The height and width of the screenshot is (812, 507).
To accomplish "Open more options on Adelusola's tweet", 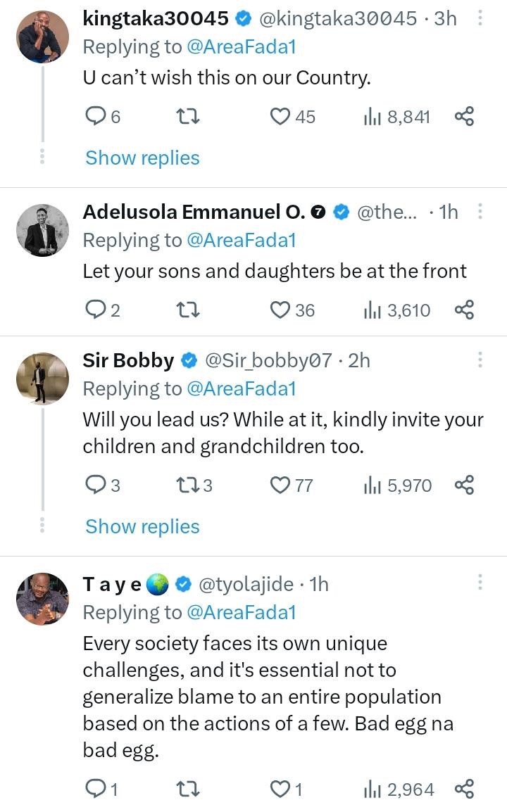I will coord(480,212).
